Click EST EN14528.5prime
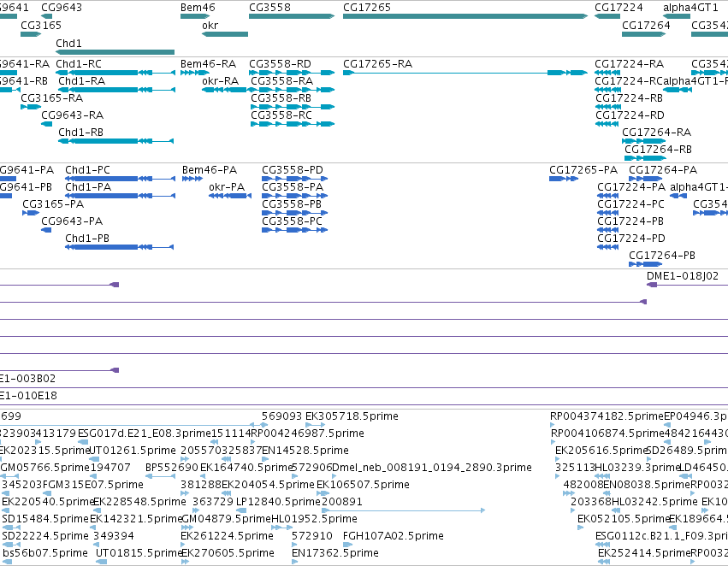Screen dimensions: 728x566 tap(305, 451)
